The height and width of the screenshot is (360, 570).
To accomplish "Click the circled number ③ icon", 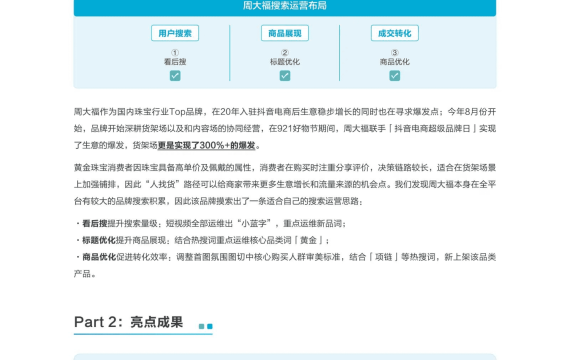I will [394, 53].
